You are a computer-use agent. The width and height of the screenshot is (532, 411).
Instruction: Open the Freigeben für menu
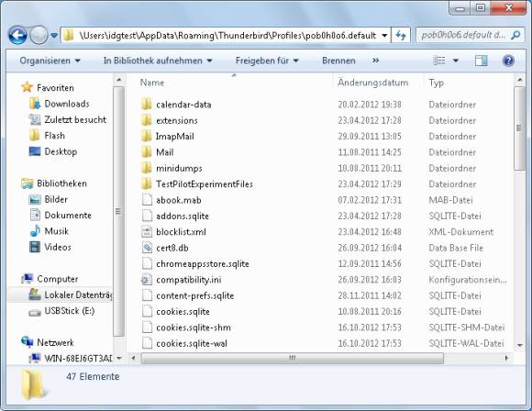pos(267,61)
